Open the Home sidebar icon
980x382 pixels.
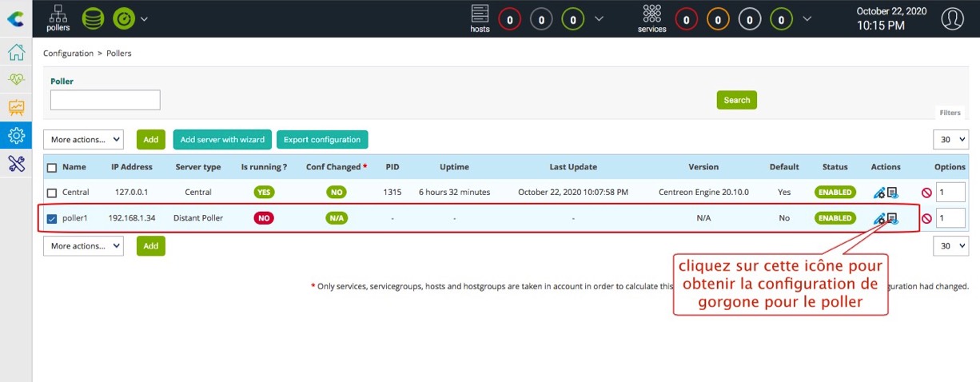[16, 53]
